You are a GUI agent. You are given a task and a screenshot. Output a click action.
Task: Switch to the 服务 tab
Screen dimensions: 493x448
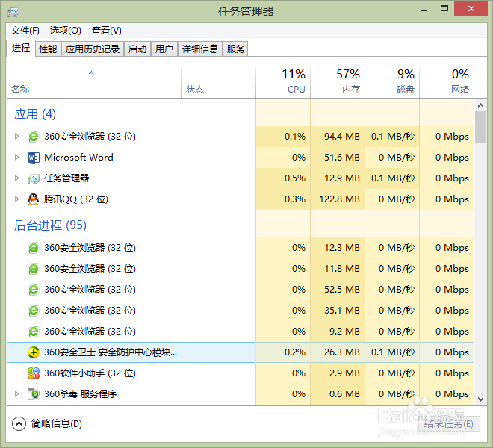click(x=235, y=49)
